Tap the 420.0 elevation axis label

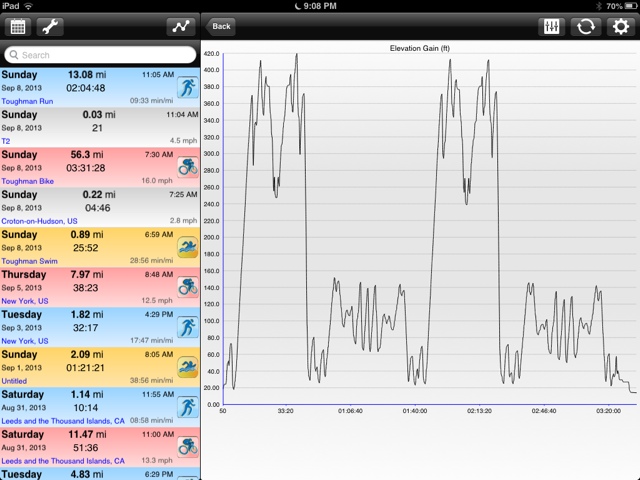[x=211, y=53]
